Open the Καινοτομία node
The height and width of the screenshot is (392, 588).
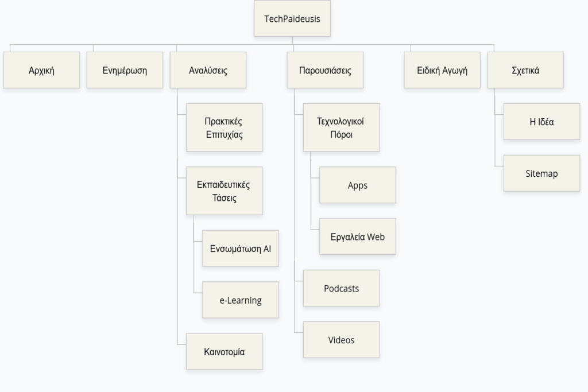pyautogui.click(x=224, y=351)
